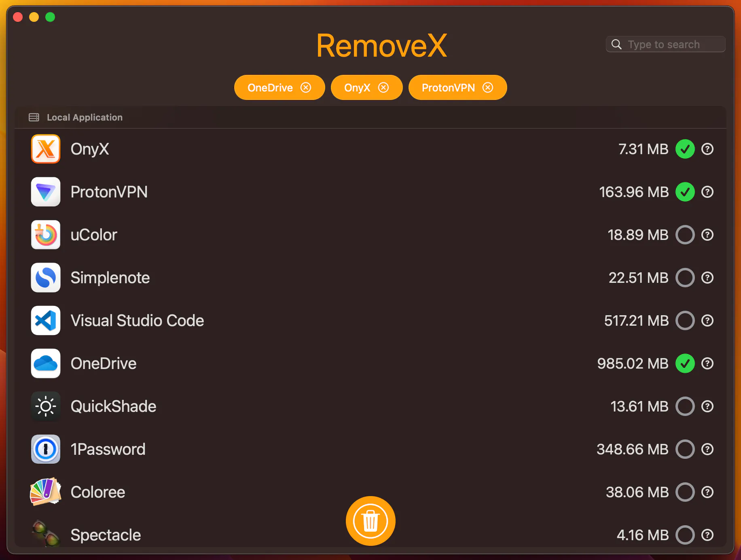
Task: Click the orange trash delete button
Action: (370, 521)
